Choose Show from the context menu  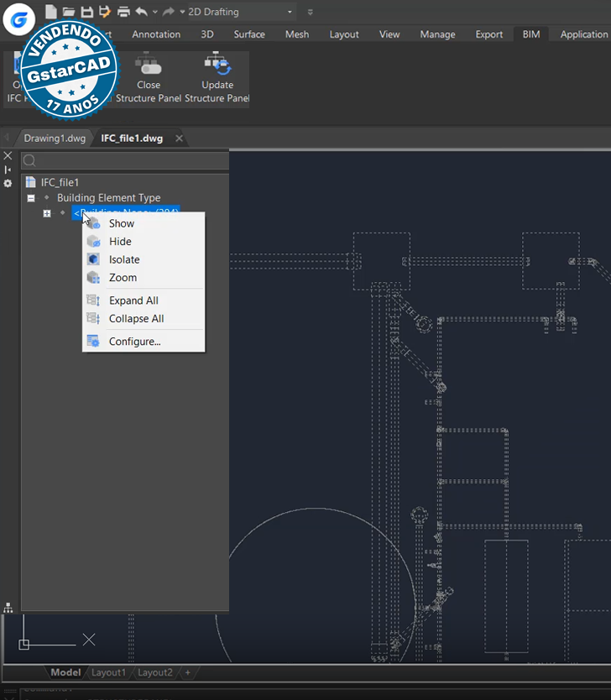144,223
